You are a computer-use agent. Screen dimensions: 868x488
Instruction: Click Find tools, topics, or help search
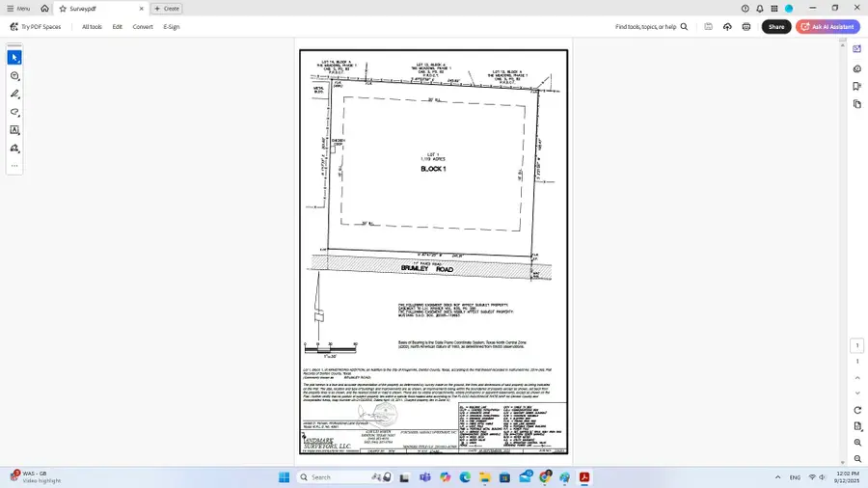coord(646,27)
